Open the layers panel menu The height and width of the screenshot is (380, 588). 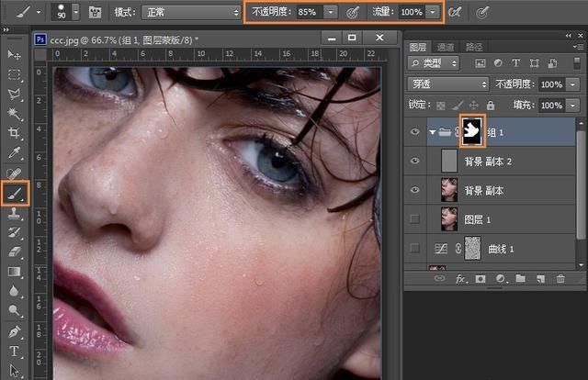point(578,47)
